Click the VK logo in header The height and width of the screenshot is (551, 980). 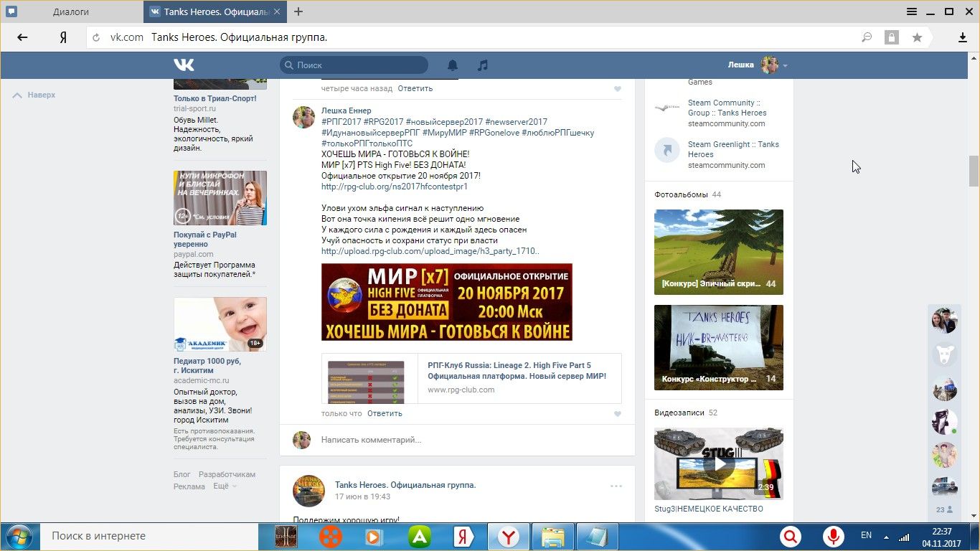[184, 65]
